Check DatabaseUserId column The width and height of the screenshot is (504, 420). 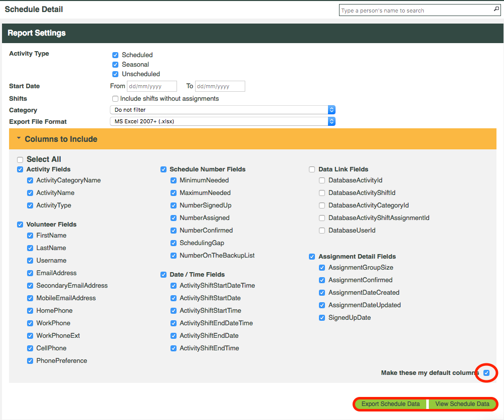(322, 231)
